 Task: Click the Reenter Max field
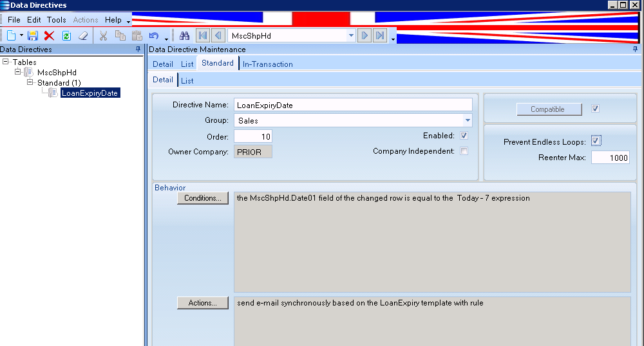click(611, 158)
